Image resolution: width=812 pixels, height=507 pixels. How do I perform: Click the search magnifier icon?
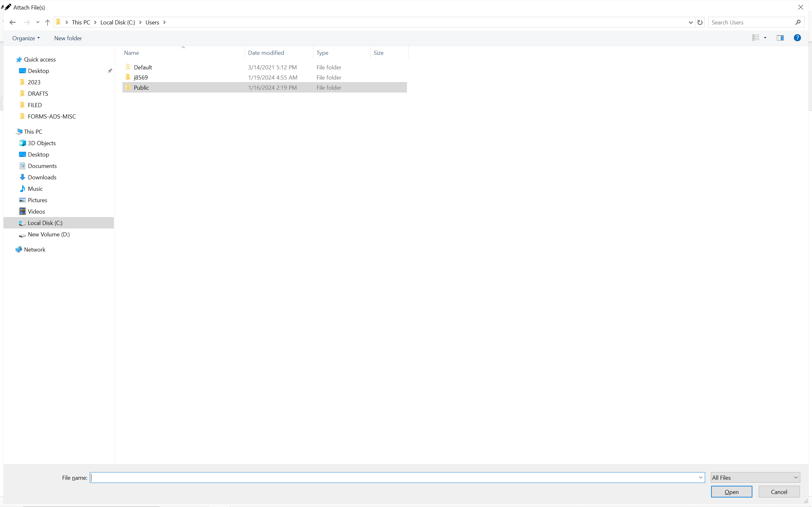coord(798,22)
